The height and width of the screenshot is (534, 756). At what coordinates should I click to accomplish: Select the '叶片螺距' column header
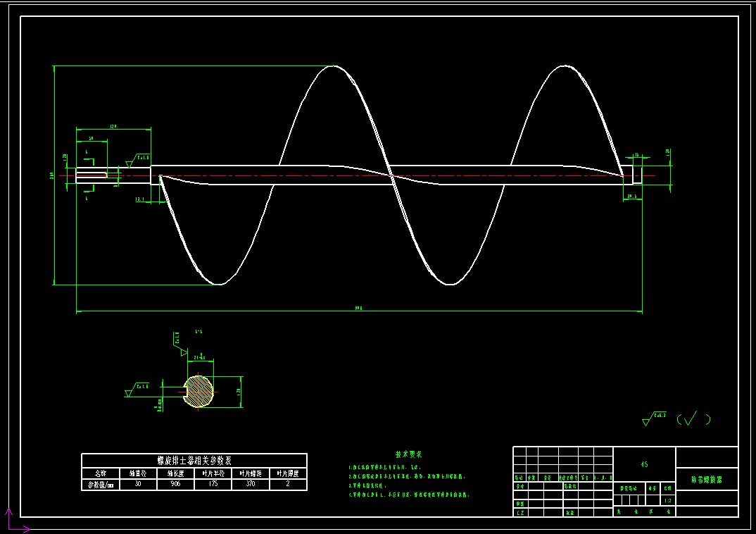[251, 473]
